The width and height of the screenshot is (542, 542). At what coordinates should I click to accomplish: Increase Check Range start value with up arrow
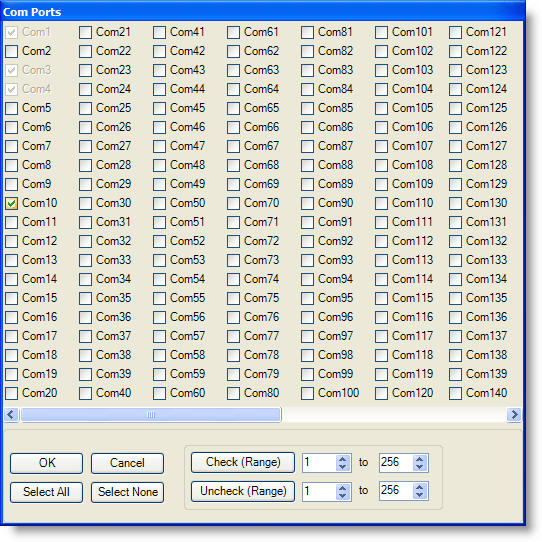click(x=343, y=459)
